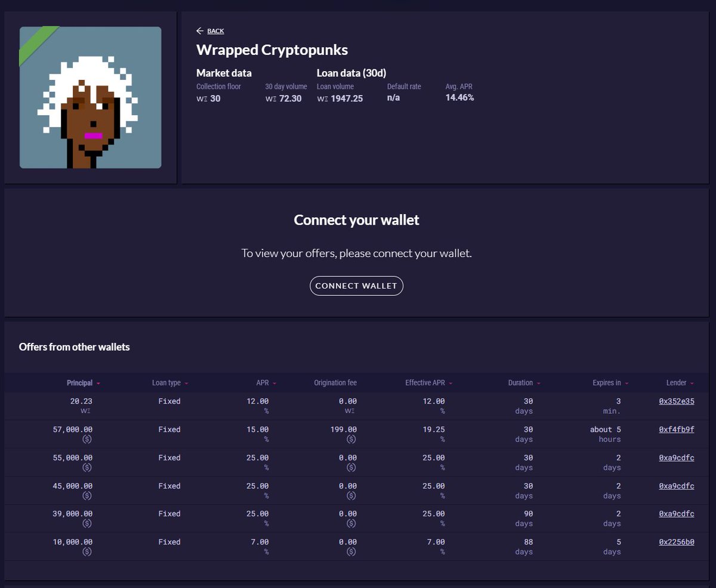Click the dollar icon under 199.00 fee
716x588 pixels.
[x=351, y=440]
